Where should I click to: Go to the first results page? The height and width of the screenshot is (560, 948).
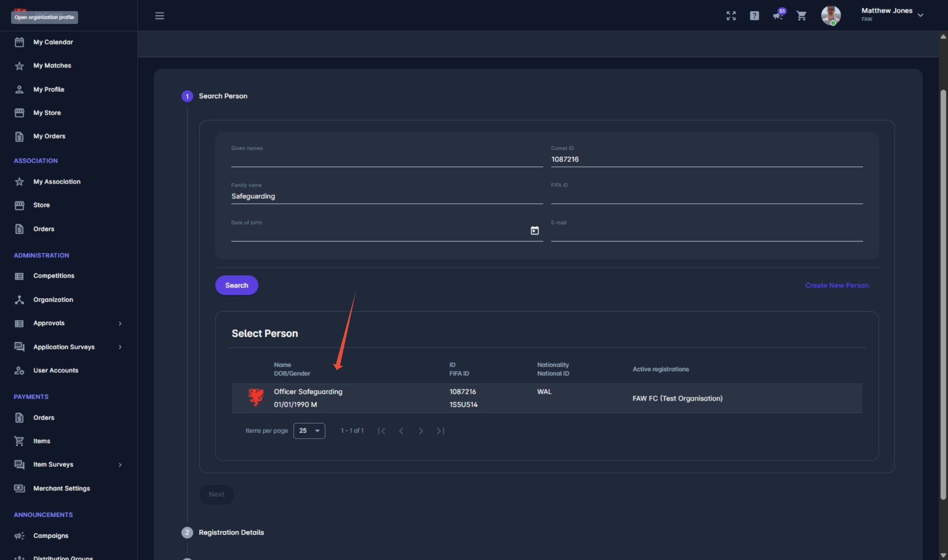point(381,431)
